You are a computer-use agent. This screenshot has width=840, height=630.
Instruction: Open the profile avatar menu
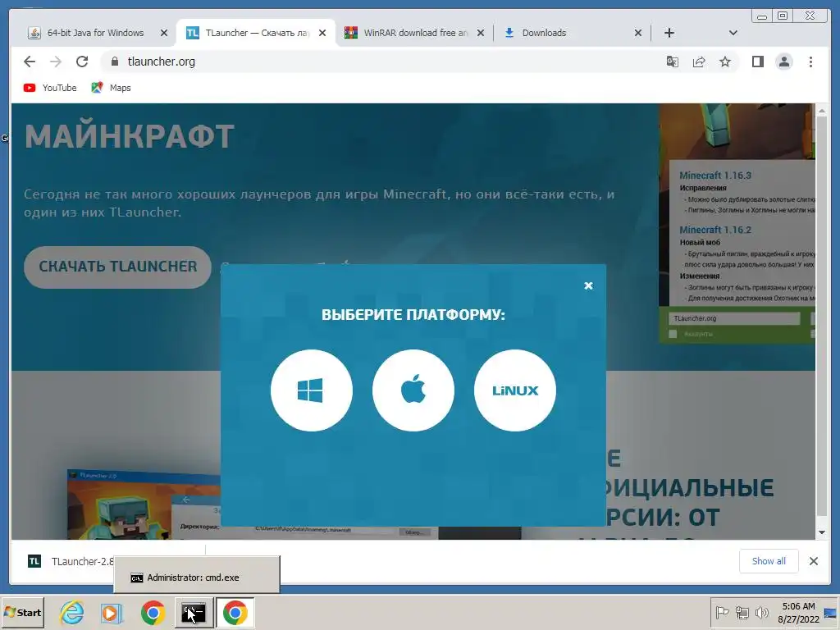pos(783,62)
